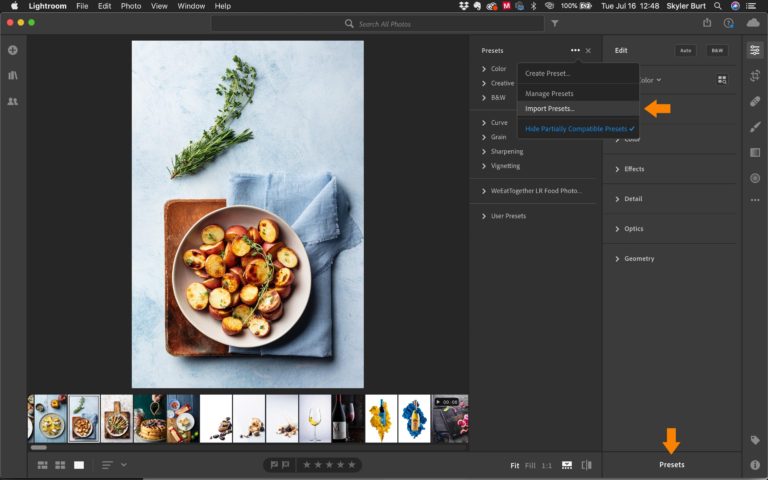The width and height of the screenshot is (768, 480).
Task: Select the Brush adjustment tool
Action: tap(755, 127)
